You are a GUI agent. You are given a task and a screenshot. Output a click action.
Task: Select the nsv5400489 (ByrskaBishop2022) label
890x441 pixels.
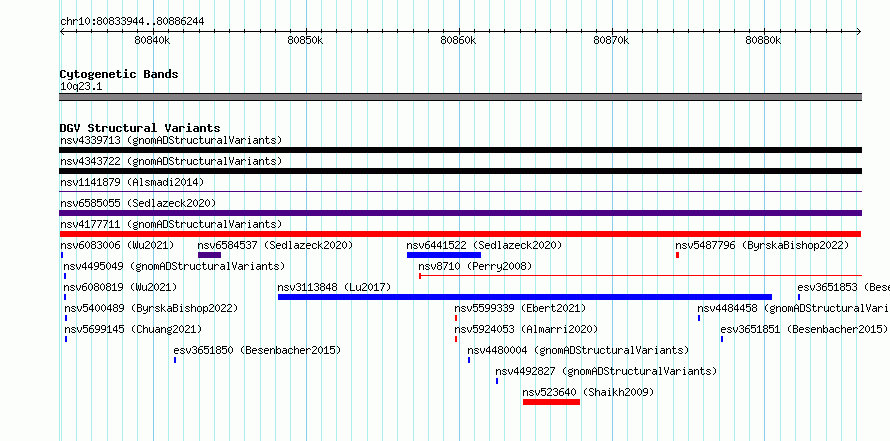pyautogui.click(x=151, y=308)
